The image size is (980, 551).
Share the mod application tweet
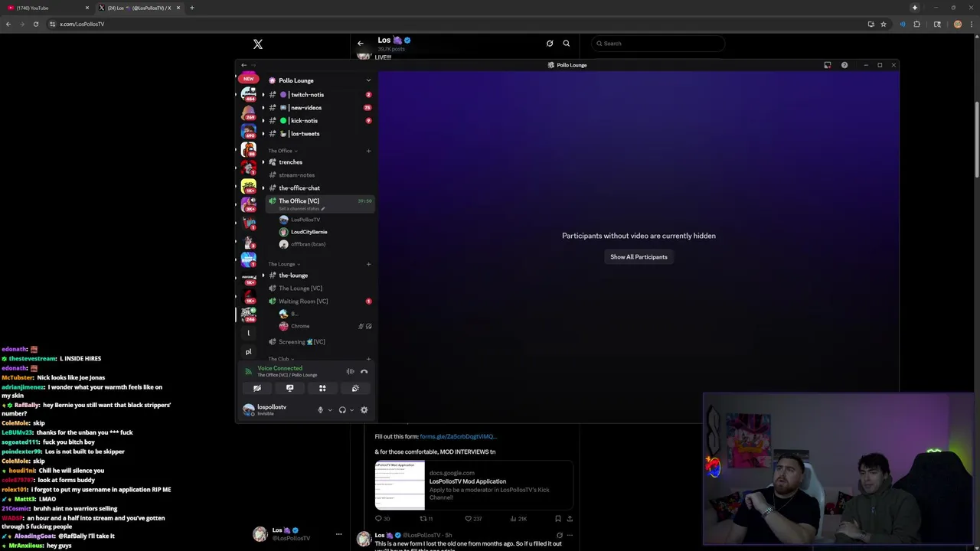[570, 519]
